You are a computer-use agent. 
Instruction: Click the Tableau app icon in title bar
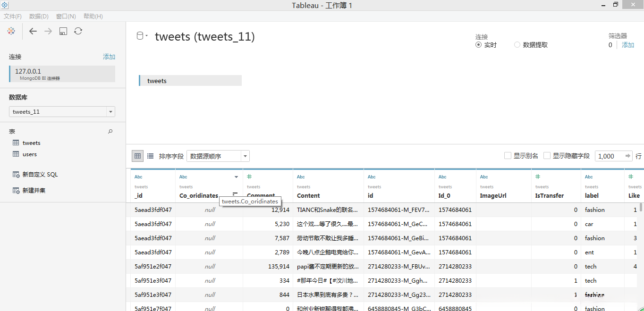4,5
